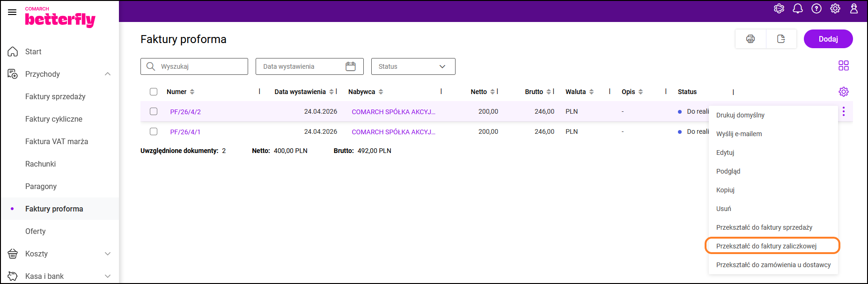Open invoice link PF/26/4/1
Viewport: 868px width, 284px height.
point(185,132)
